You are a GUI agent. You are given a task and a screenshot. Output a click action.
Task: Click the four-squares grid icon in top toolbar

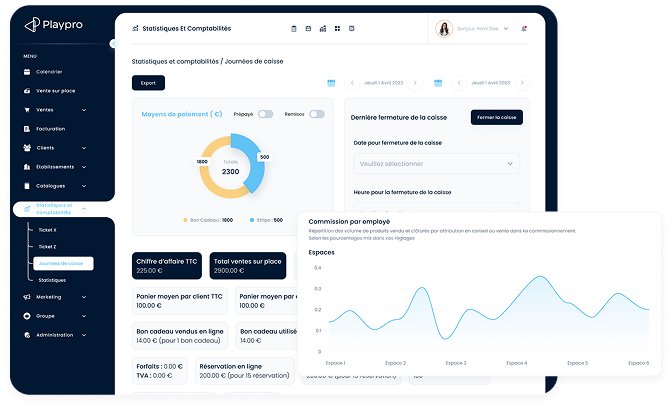pyautogui.click(x=337, y=29)
